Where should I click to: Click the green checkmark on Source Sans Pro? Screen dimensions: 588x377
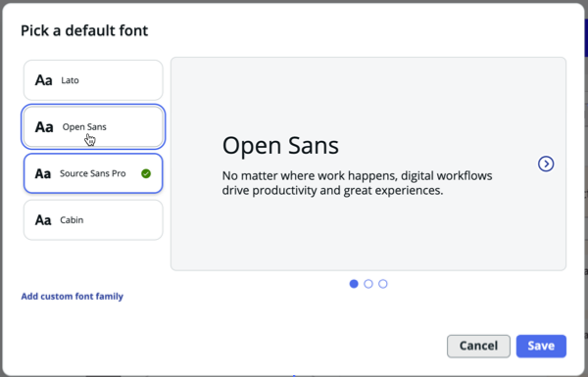tap(146, 173)
